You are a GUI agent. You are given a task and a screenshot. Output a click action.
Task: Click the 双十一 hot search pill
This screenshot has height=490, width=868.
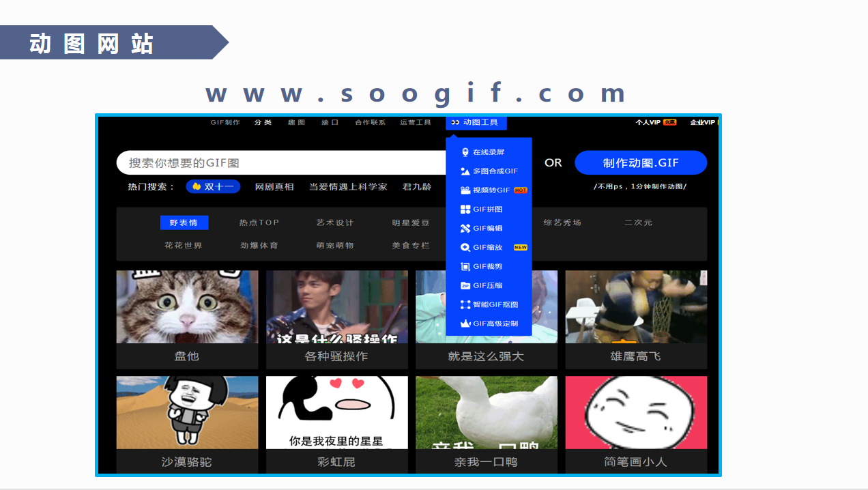pos(213,186)
